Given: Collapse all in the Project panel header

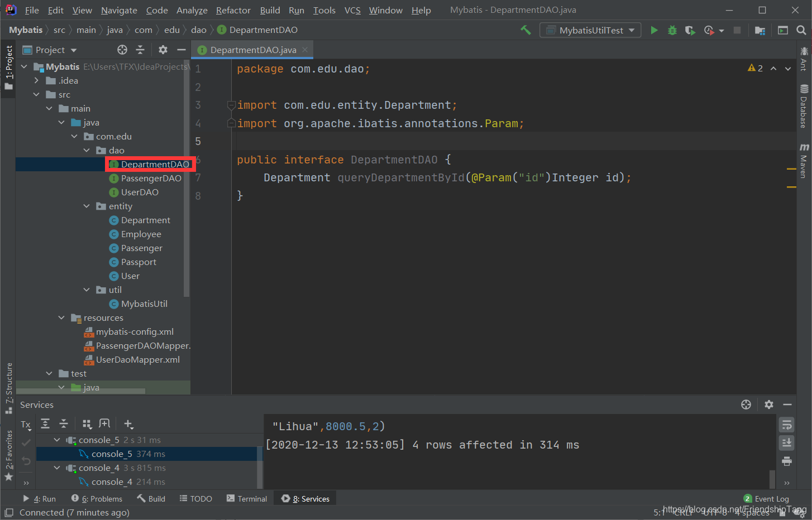Looking at the screenshot, I should click(x=140, y=50).
